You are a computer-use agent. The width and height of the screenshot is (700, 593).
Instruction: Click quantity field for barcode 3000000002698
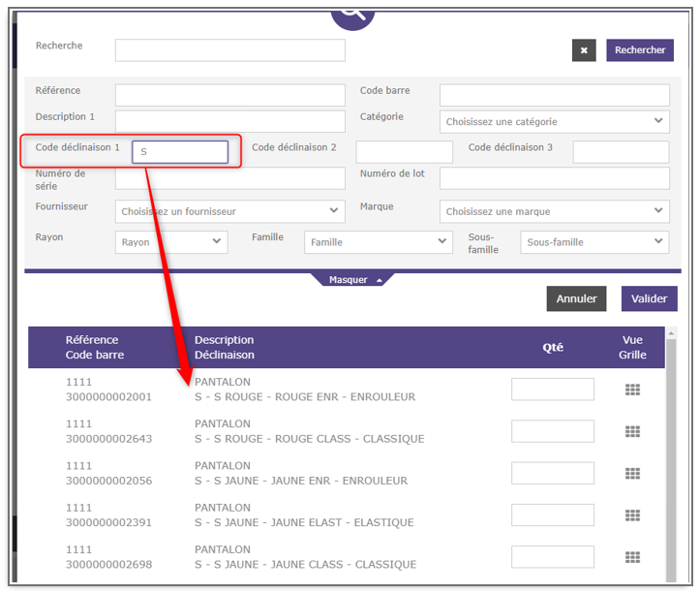(553, 557)
